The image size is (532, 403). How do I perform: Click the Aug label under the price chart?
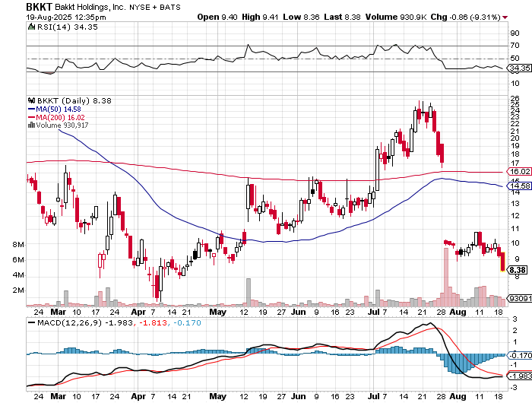tap(458, 312)
